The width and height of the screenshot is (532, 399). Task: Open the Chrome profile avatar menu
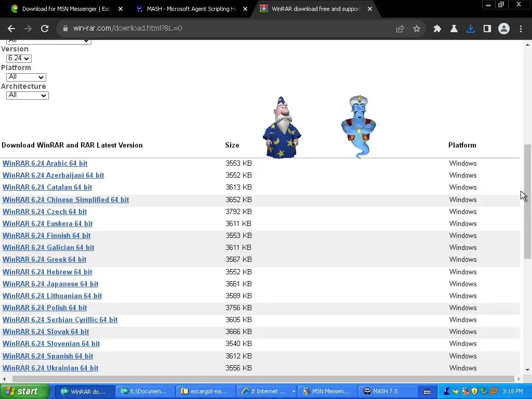coord(504,29)
